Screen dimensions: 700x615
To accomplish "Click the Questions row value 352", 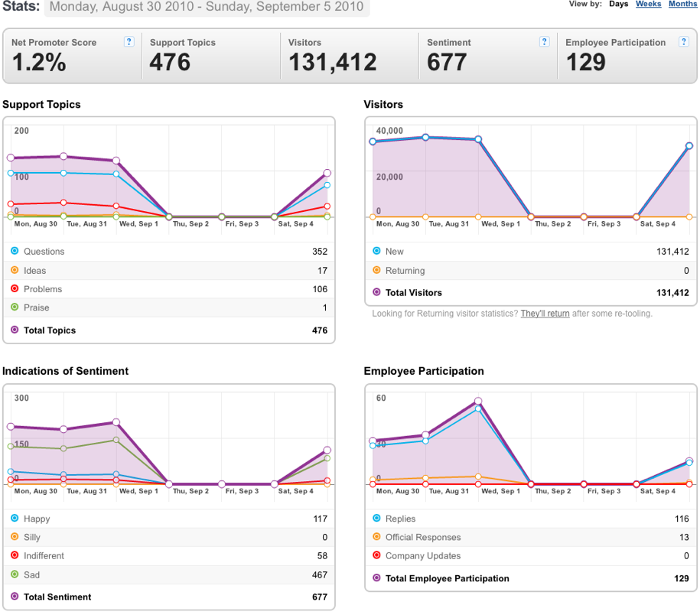I will click(x=320, y=251).
